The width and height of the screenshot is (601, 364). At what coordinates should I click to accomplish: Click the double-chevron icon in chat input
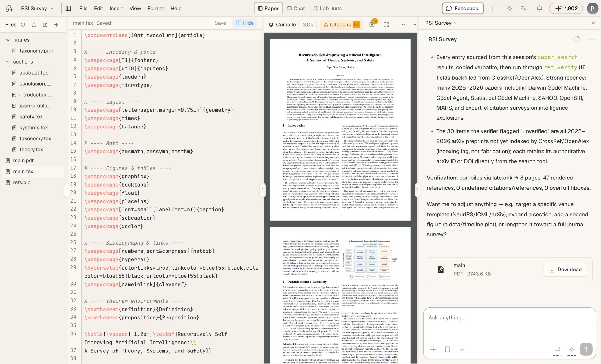click(462, 349)
